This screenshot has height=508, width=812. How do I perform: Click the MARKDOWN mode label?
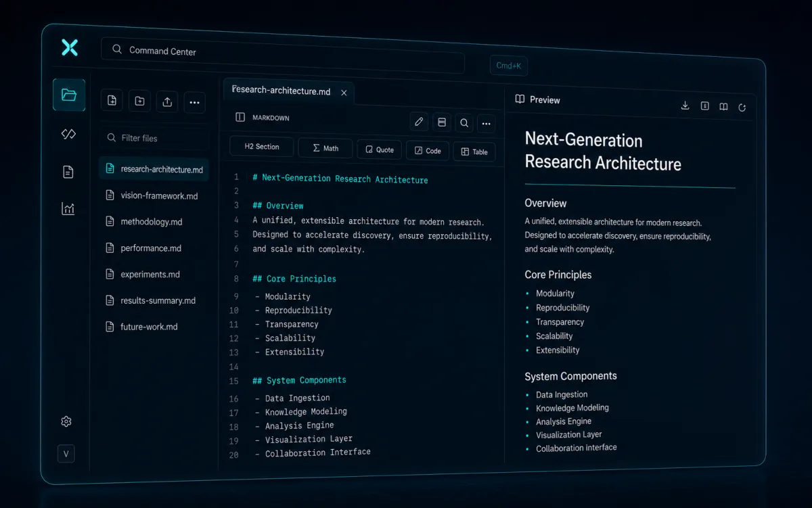pyautogui.click(x=271, y=118)
